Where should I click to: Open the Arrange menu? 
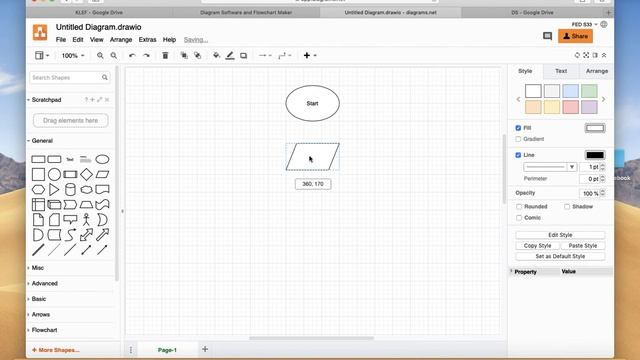click(121, 40)
